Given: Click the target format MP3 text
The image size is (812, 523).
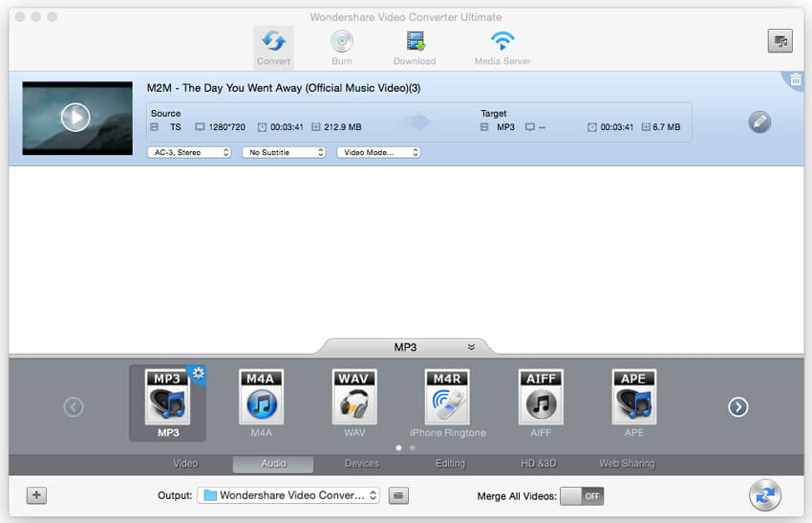Looking at the screenshot, I should point(505,127).
